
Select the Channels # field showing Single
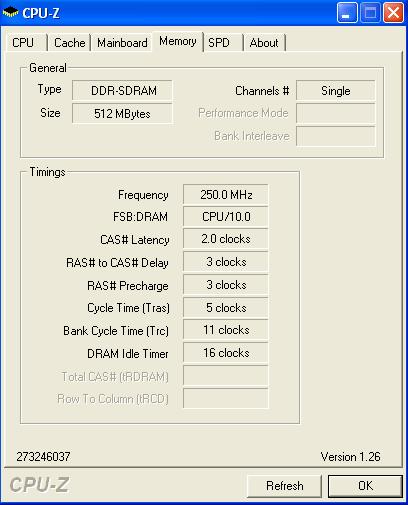tap(336, 90)
